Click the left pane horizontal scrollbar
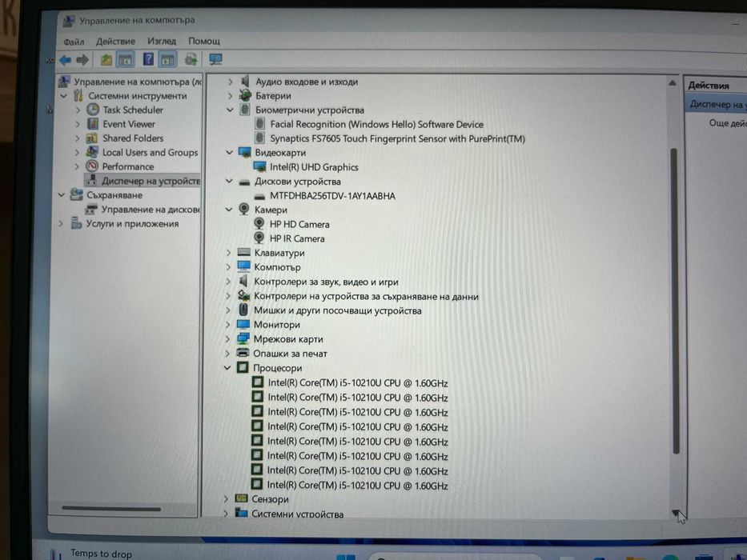747x560 pixels. click(111, 509)
